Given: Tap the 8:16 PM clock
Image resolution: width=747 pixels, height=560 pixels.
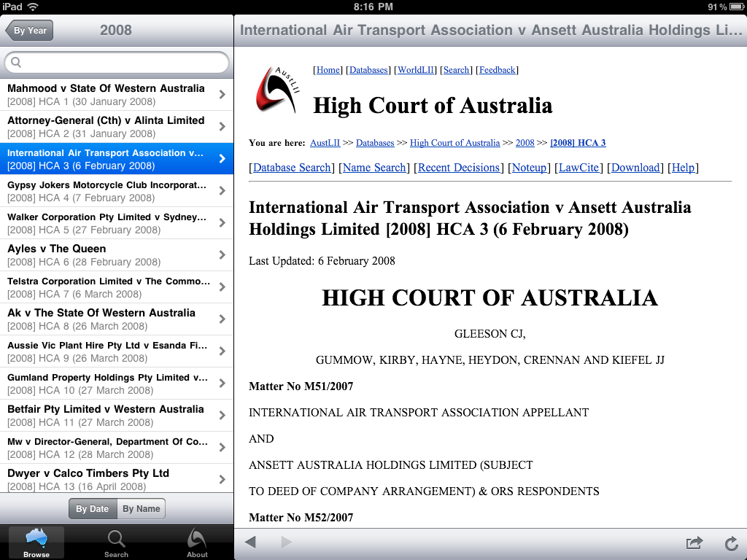Looking at the screenshot, I should (x=373, y=7).
